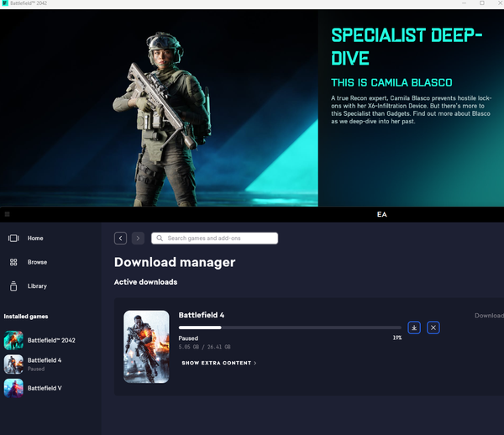Click the EA logo in title bar
The width and height of the screenshot is (504, 435).
point(382,214)
